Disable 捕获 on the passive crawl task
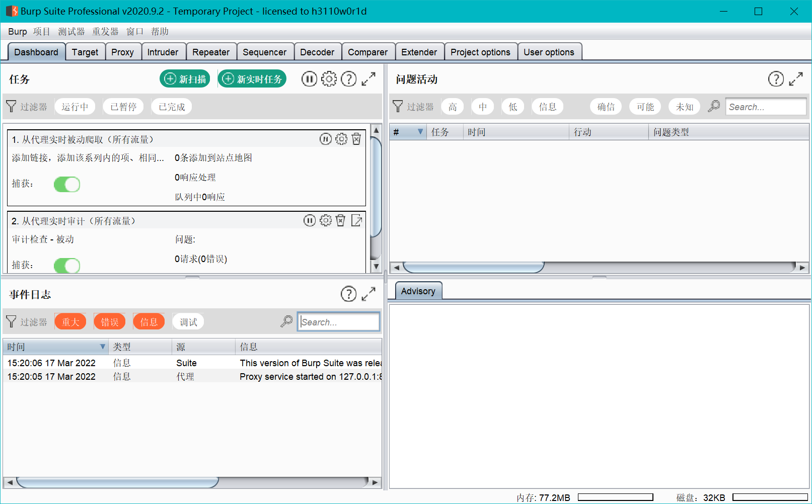 pyautogui.click(x=67, y=184)
